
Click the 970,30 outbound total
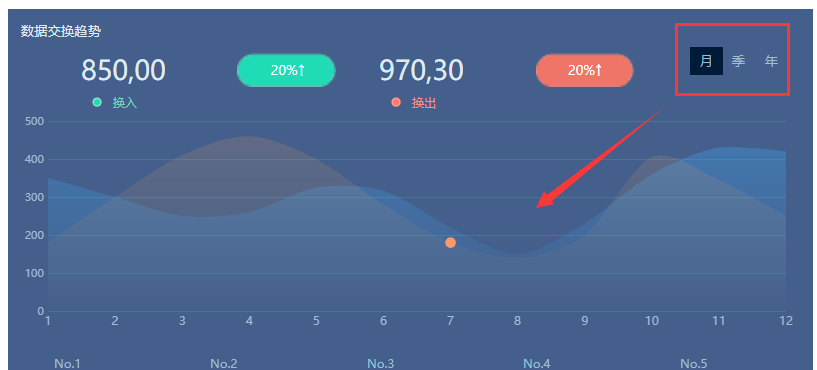(x=421, y=70)
